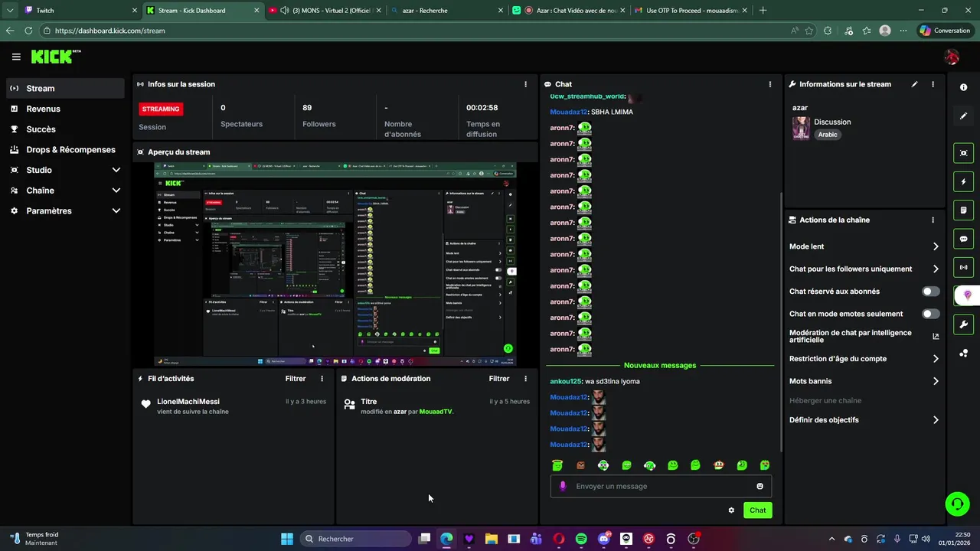Insert the headset emote from the quick emote row

click(x=649, y=465)
